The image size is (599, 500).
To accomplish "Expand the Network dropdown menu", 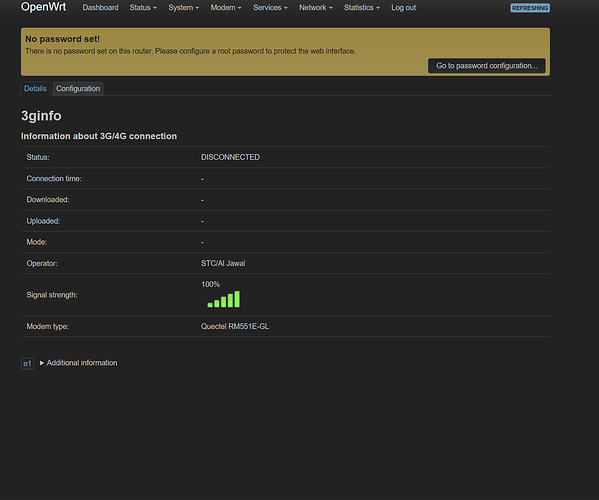I will coord(316,8).
